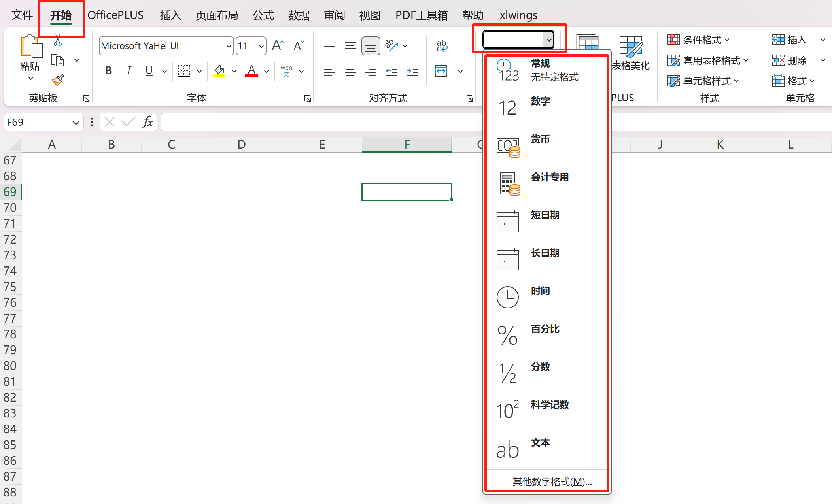Switch to the 页面布局 ribbon tab
The width and height of the screenshot is (832, 504).
pos(217,15)
